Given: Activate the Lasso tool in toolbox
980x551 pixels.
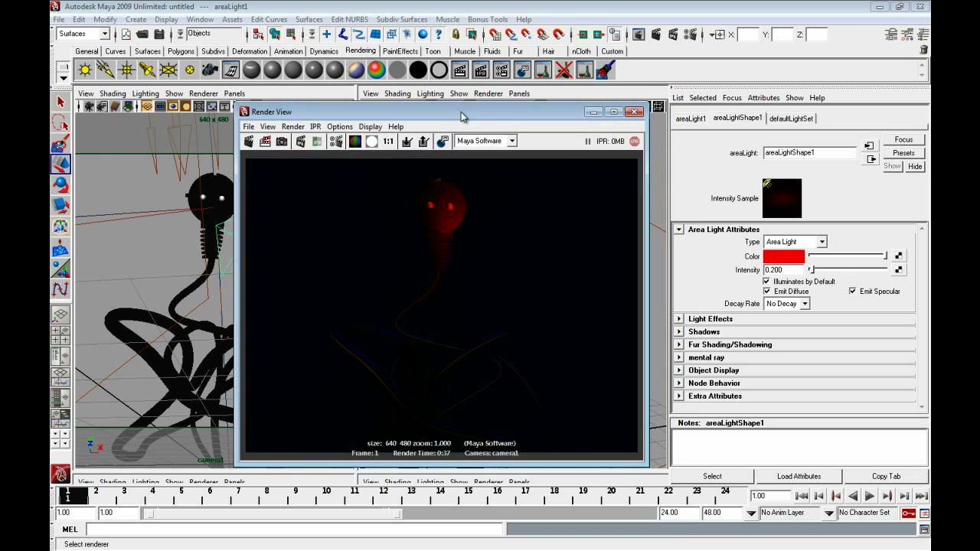Looking at the screenshot, I should tap(60, 122).
